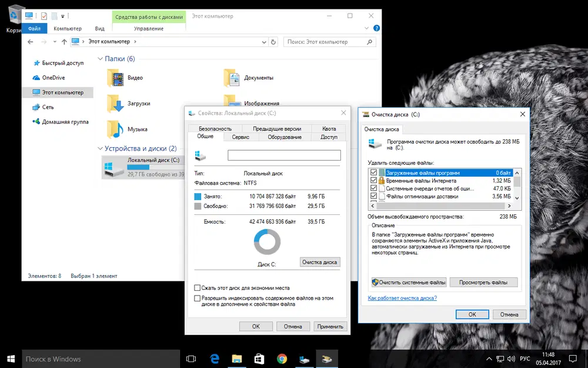The image size is (588, 368).
Task: Toggle Временные файлы Интернета checkbox
Action: click(373, 181)
